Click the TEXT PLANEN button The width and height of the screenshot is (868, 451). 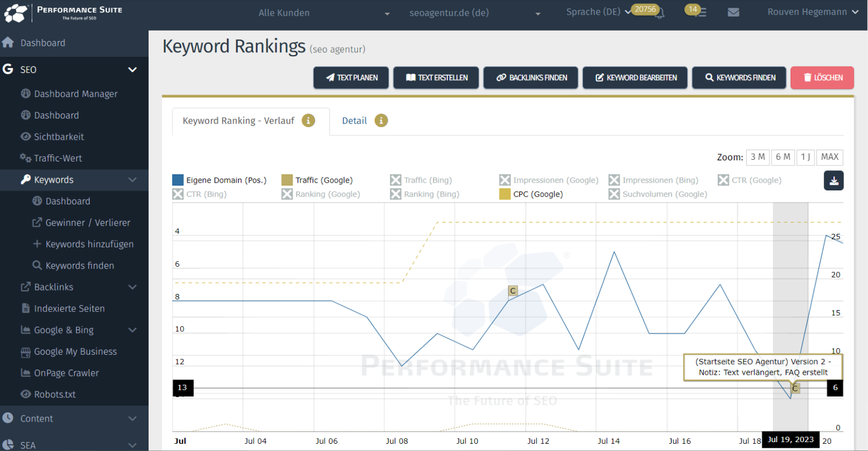(x=351, y=77)
